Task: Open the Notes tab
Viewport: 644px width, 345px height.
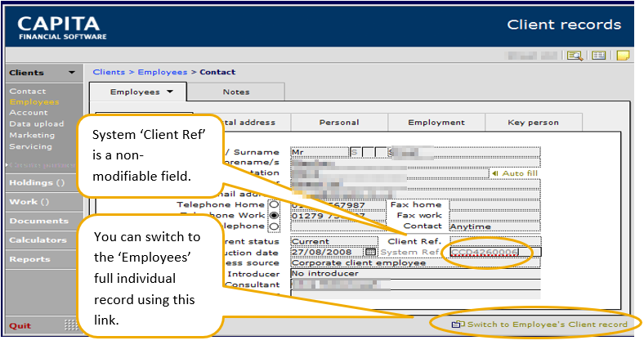Action: (x=236, y=92)
